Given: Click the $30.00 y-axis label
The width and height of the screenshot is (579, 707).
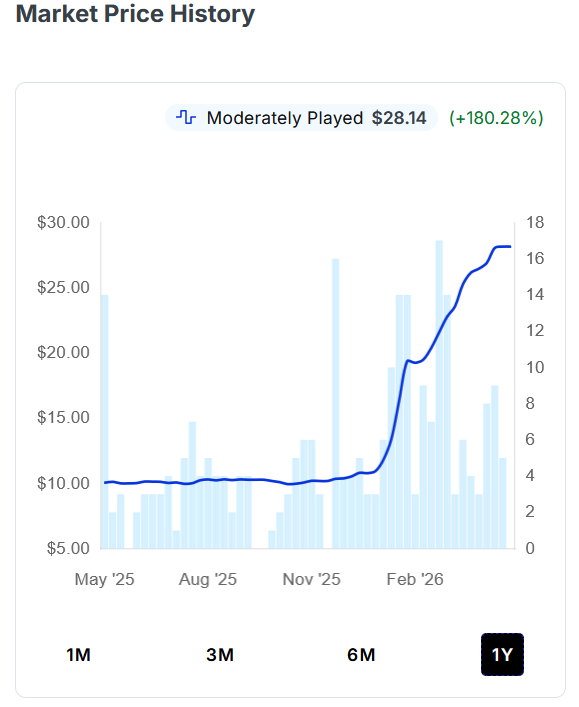Looking at the screenshot, I should 64,222.
